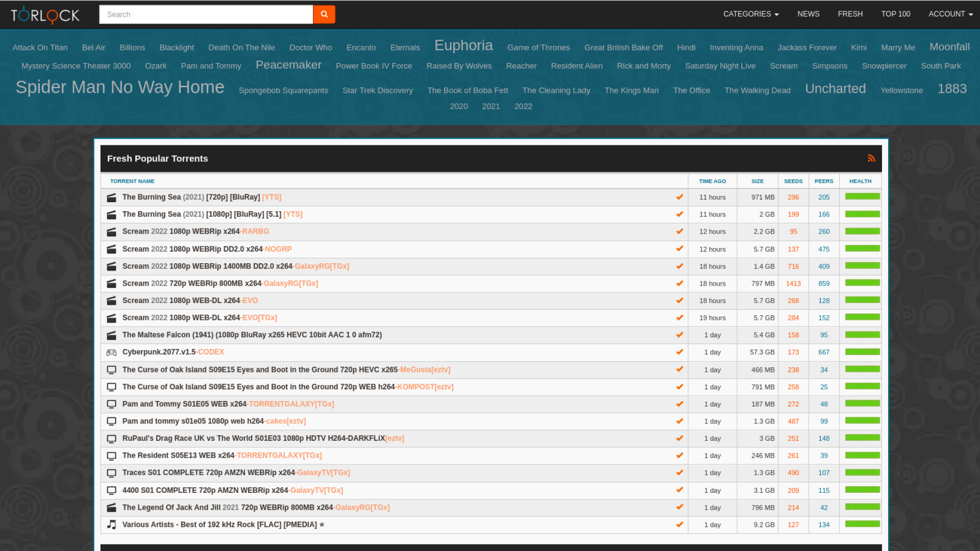Open the Account dropdown menu
Viewport: 980px width, 551px height.
point(950,14)
